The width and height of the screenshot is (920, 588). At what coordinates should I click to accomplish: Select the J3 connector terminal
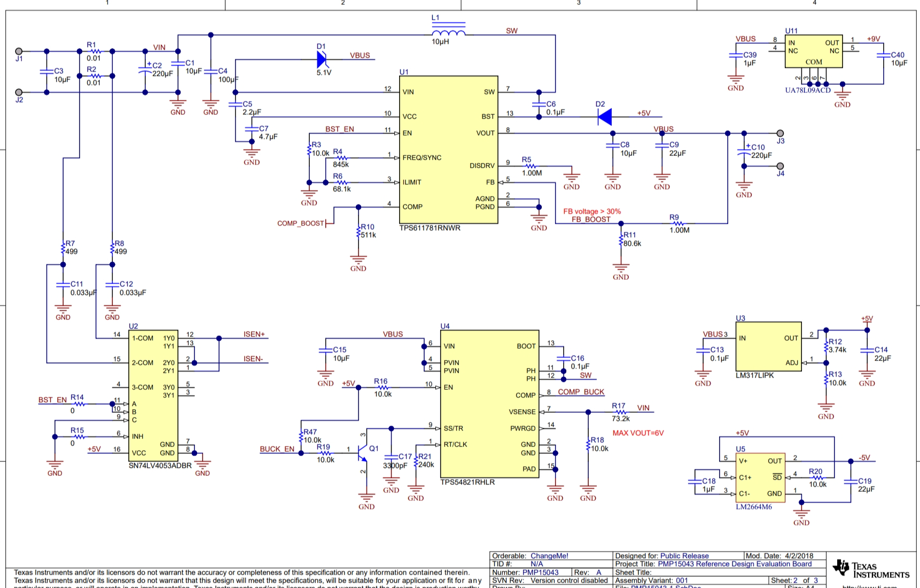point(780,133)
